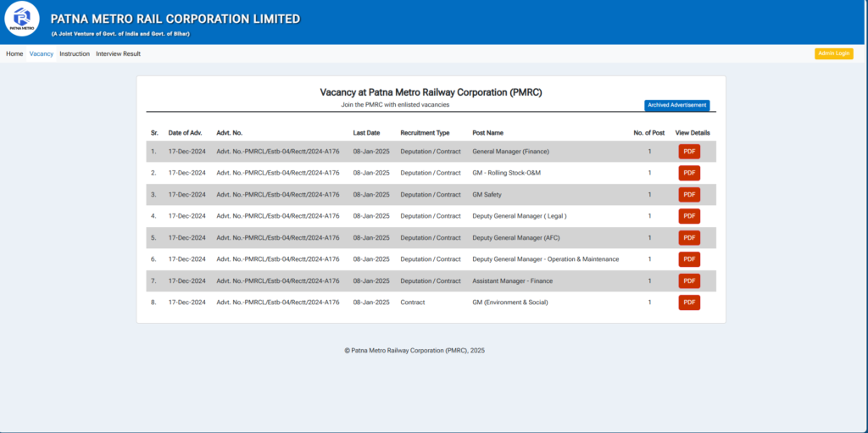Screen dimensions: 868x433
Task: Open PDF for GM - Rolling Stock-O&M
Action: [689, 173]
